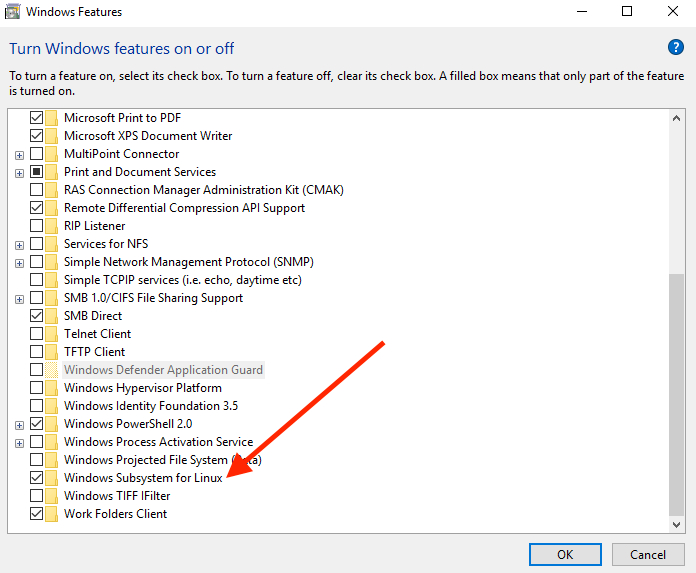Click the folder icon beside SMB Direct
Viewport: 696px width, 573px height.
[x=51, y=316]
